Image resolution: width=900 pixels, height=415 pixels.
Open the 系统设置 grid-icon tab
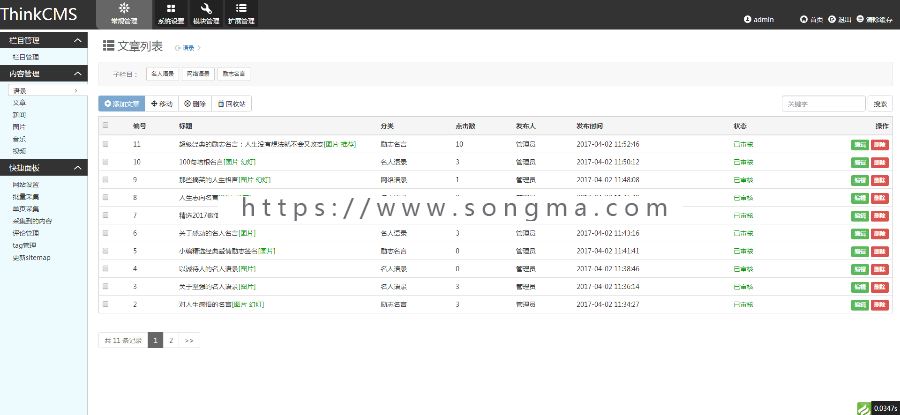coord(171,14)
